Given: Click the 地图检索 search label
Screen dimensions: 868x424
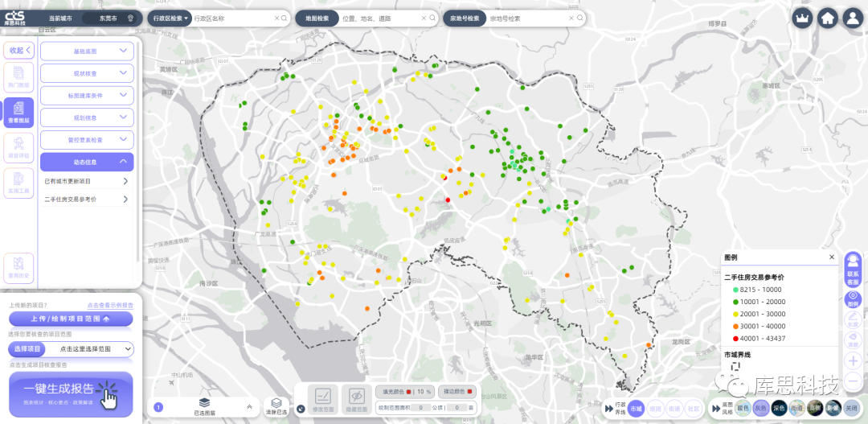Looking at the screenshot, I should (317, 19).
